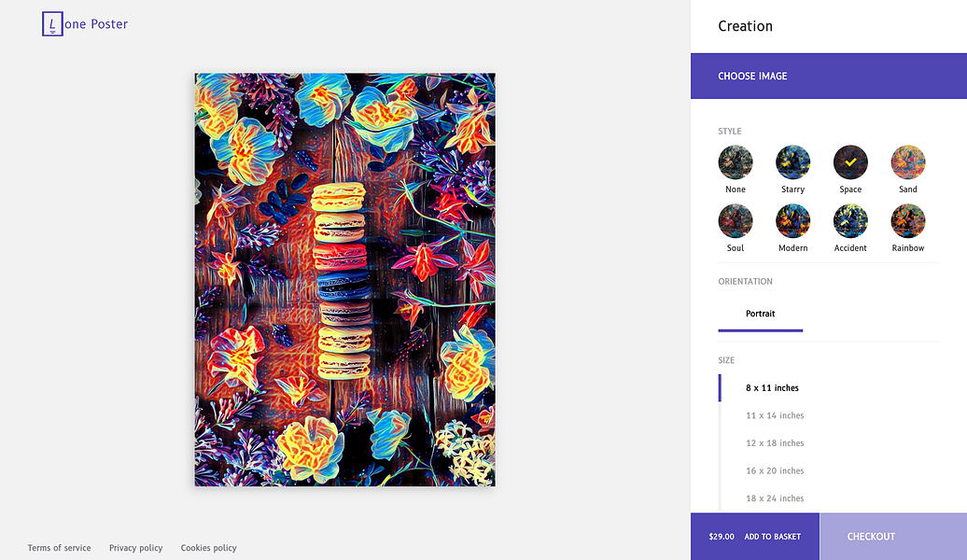
Task: Select the 8 x 11 inches size
Action: (772, 388)
